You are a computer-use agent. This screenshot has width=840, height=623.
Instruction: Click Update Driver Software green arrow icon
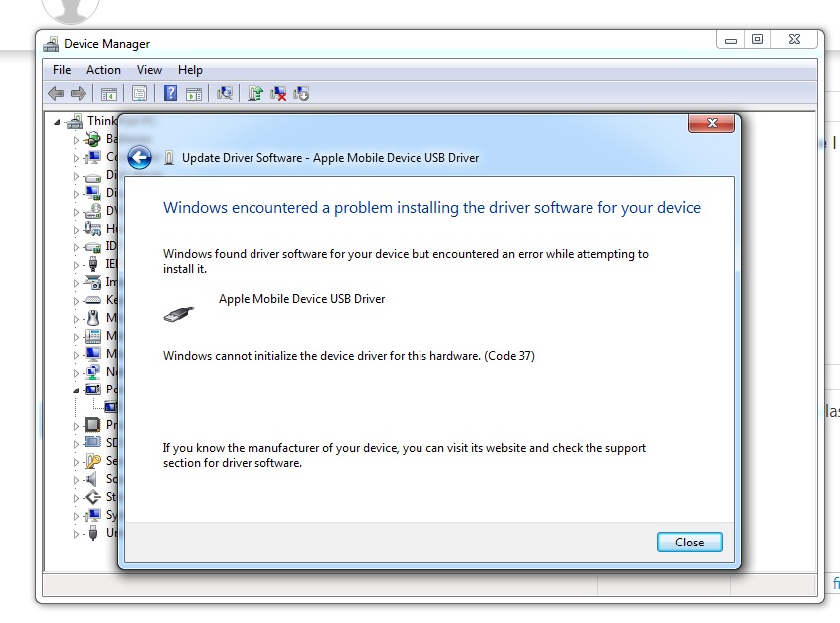255,94
